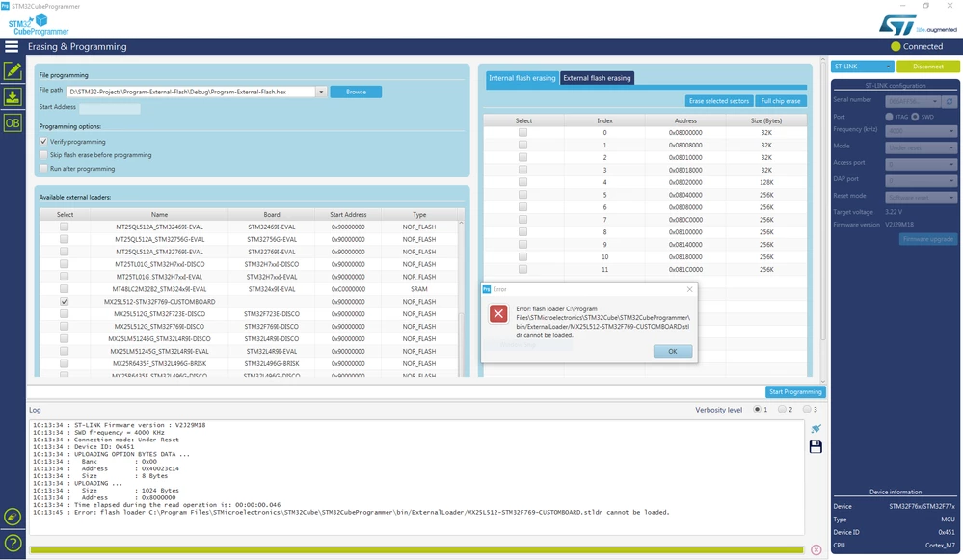Screen dimensions: 963x560
Task: Click the Start Address column header
Action: point(348,214)
